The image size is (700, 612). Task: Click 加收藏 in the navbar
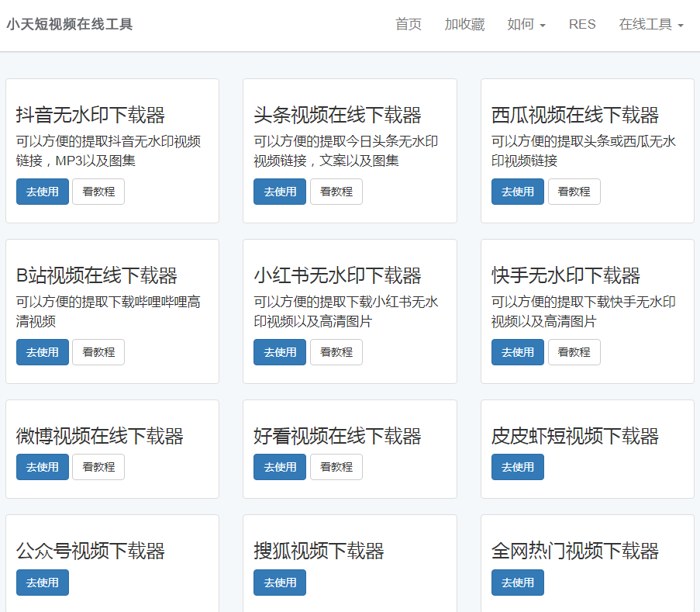[464, 25]
